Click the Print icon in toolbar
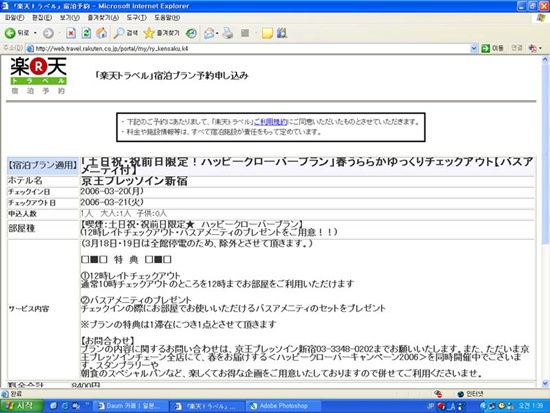Screen dimensions: 550x413 click(x=228, y=33)
